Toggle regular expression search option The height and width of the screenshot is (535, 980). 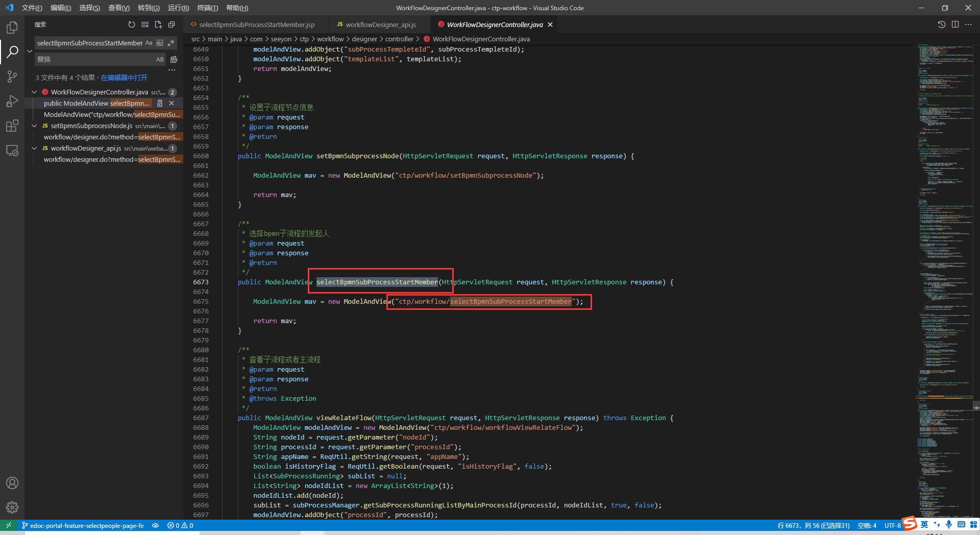171,43
